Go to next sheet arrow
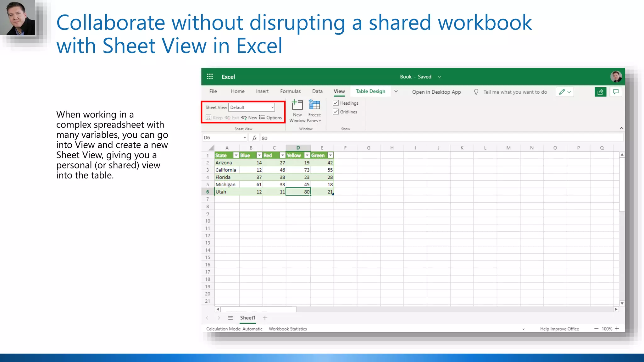 (219, 318)
